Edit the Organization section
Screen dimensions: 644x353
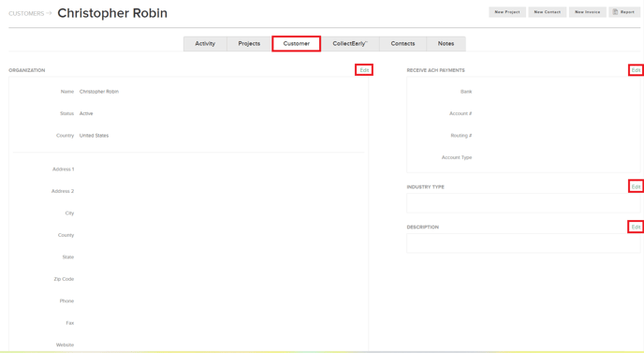[364, 70]
